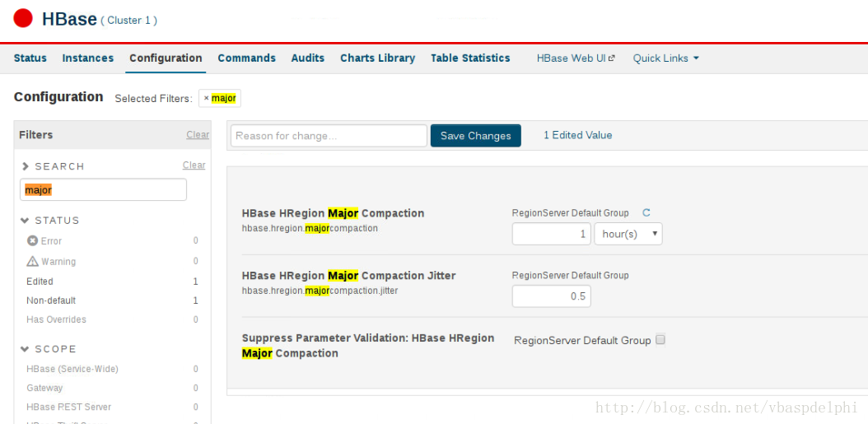Filter by Gateway scope
This screenshot has height=424, width=868.
pyautogui.click(x=44, y=388)
